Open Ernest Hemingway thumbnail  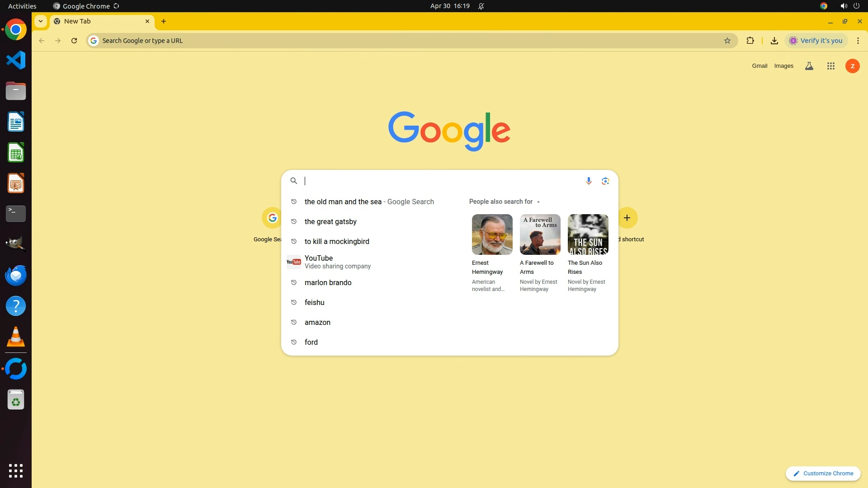(x=492, y=234)
